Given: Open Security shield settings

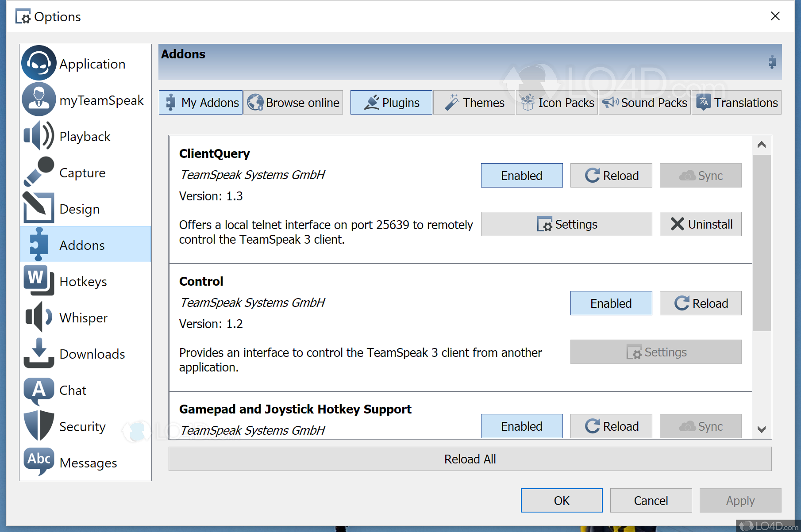Looking at the screenshot, I should click(39, 426).
